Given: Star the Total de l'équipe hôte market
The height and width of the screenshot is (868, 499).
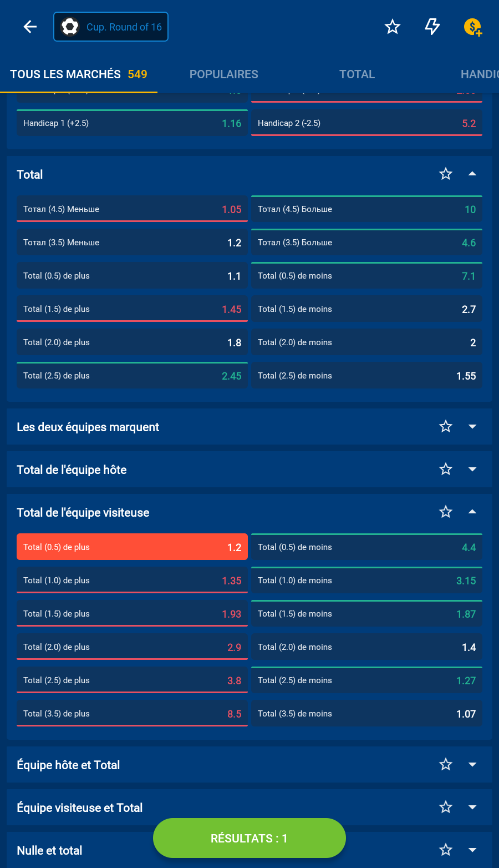Looking at the screenshot, I should pyautogui.click(x=446, y=470).
